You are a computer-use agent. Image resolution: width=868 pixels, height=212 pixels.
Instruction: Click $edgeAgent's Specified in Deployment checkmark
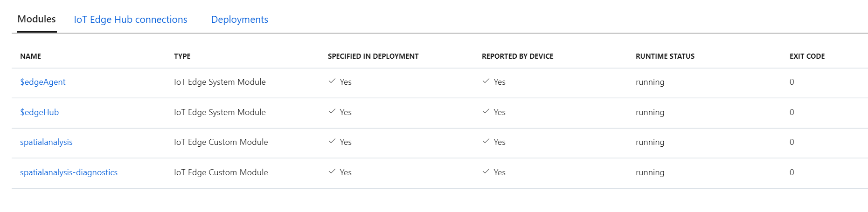332,82
